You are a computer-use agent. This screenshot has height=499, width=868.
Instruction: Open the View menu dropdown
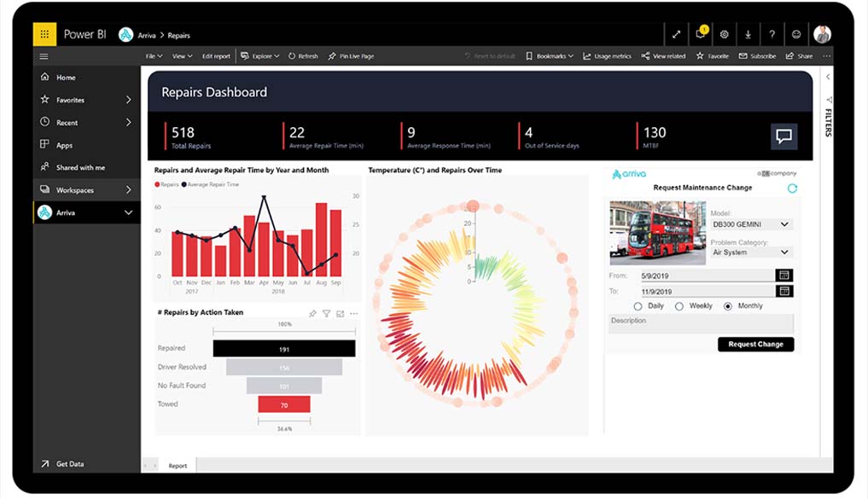pyautogui.click(x=182, y=56)
